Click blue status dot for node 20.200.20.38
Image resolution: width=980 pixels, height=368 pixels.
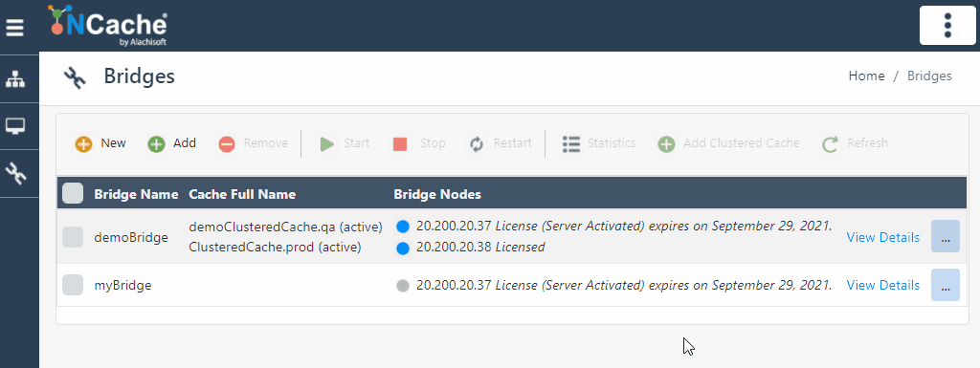click(x=403, y=248)
